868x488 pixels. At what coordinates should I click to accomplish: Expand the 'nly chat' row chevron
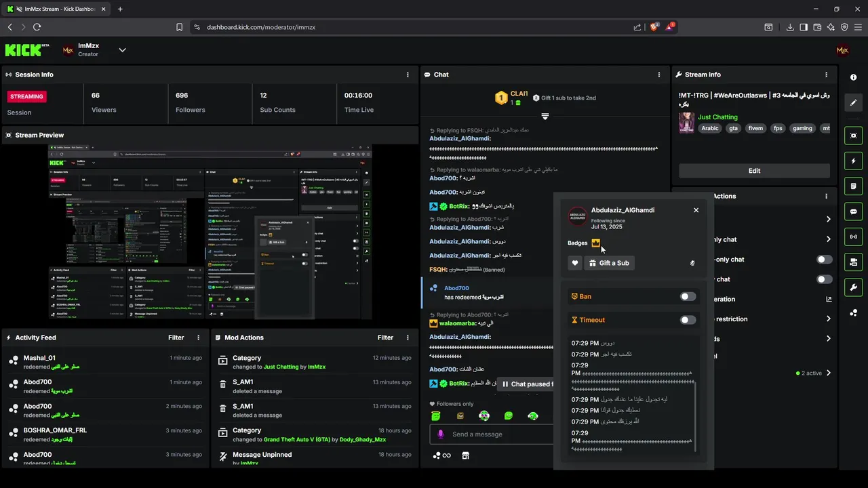[829, 239]
